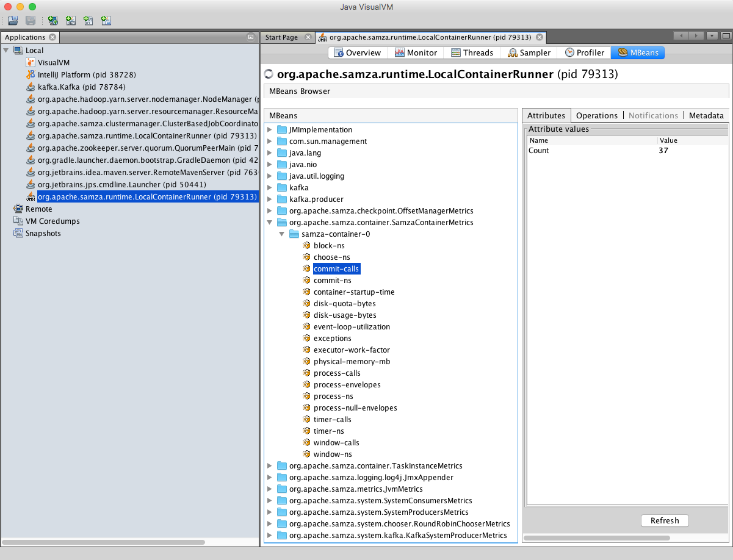Click Add VM Coredump toolbar icon
This screenshot has height=560, width=733.
pos(88,21)
